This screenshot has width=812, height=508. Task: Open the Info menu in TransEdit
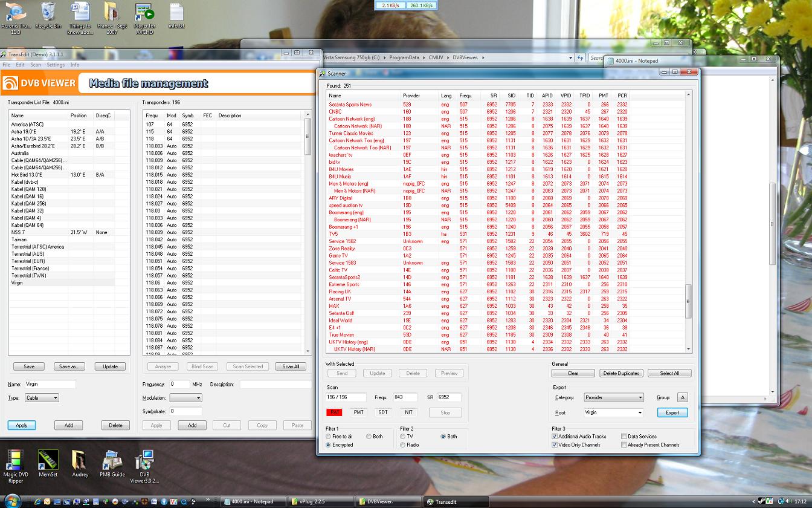(75, 65)
